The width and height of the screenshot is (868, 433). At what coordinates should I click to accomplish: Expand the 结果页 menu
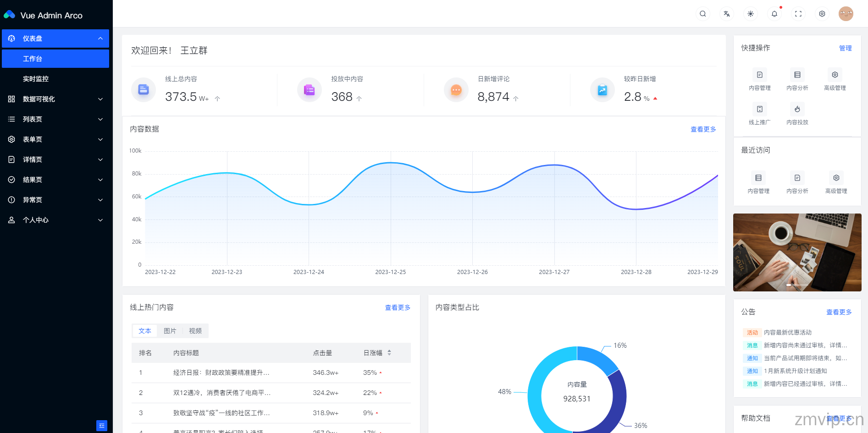point(55,180)
